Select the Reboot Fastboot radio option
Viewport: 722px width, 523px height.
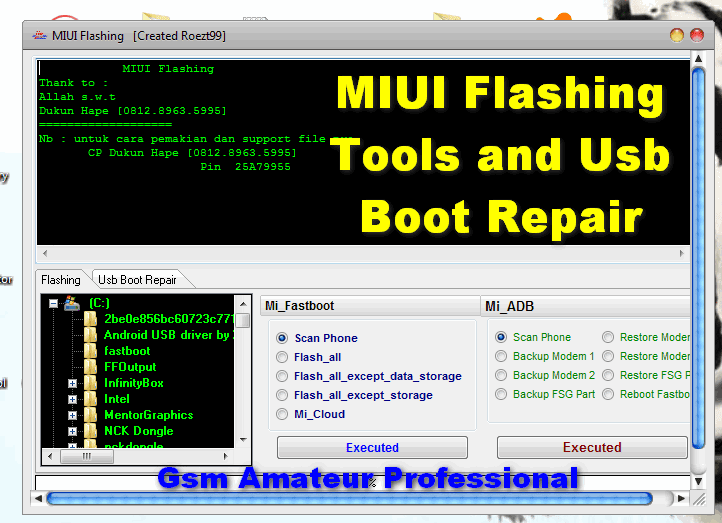point(608,394)
